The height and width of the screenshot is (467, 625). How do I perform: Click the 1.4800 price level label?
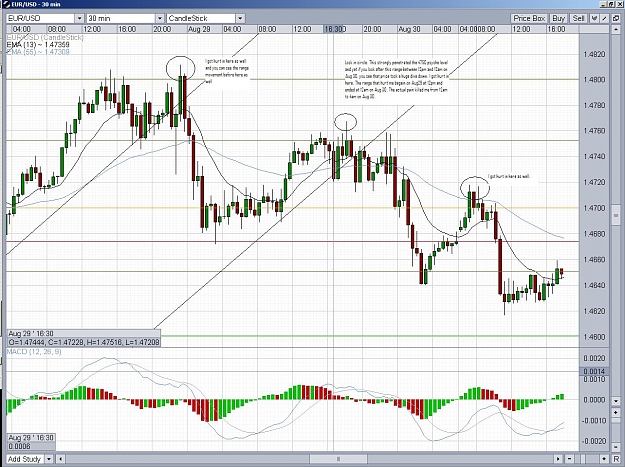point(594,80)
